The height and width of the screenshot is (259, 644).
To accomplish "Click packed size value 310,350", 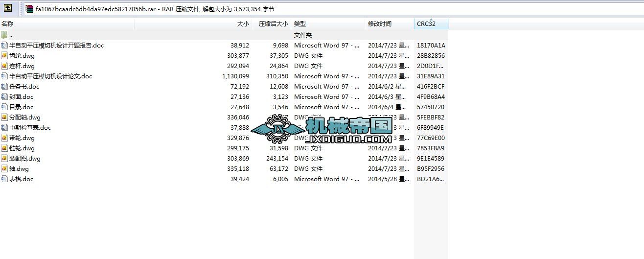I will tap(277, 76).
